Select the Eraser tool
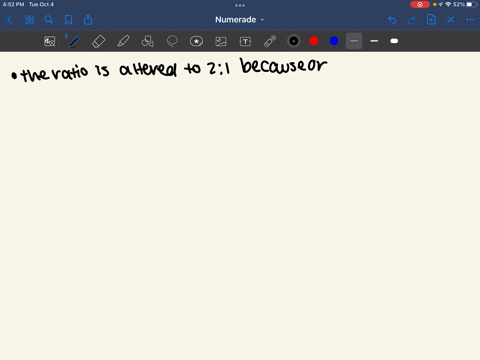Viewport: 480px width, 360px height. [x=98, y=41]
